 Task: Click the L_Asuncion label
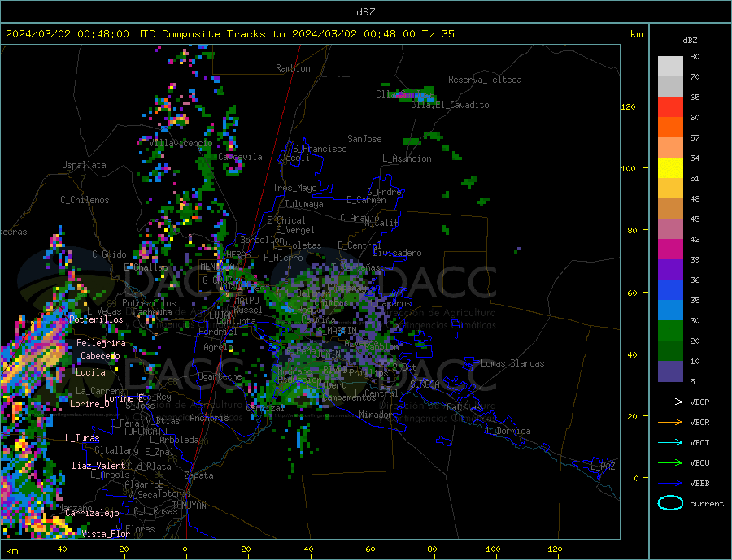(407, 158)
